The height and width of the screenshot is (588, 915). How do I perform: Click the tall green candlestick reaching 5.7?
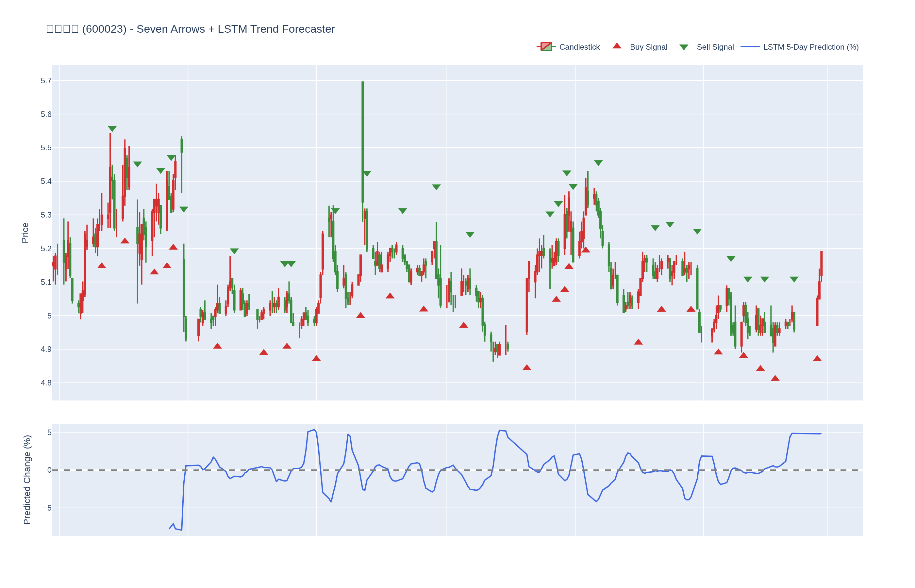363,141
